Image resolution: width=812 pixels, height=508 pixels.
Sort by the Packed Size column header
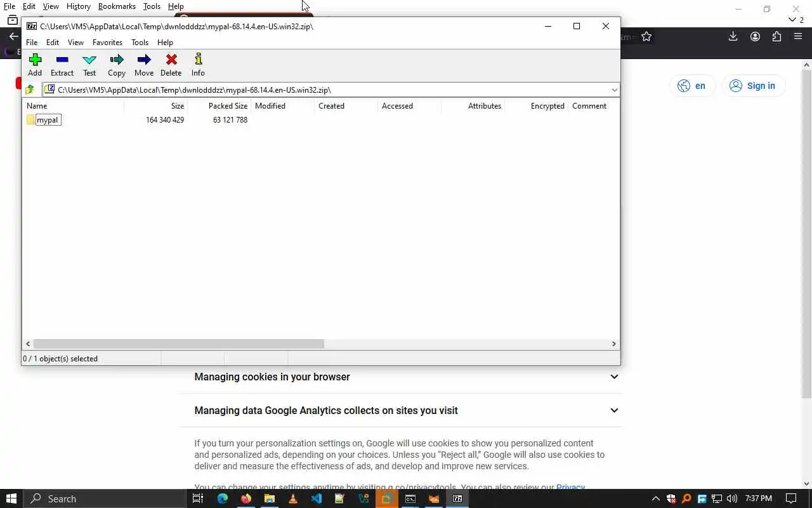(x=219, y=106)
